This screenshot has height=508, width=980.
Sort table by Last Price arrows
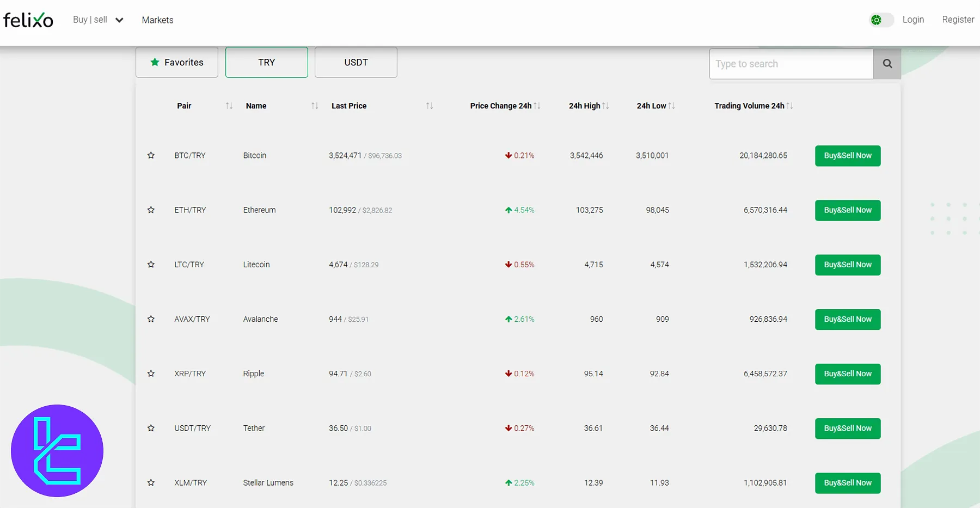(430, 106)
